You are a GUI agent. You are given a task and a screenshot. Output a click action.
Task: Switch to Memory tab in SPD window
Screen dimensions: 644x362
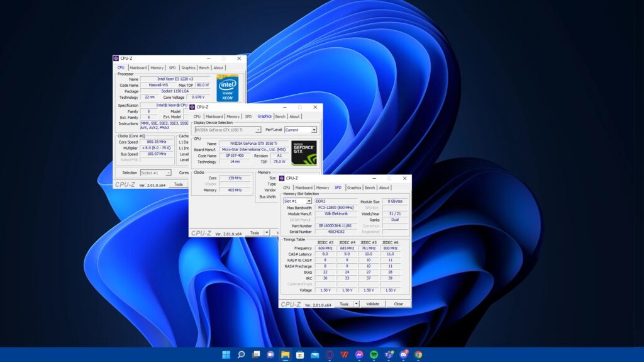[x=323, y=188]
